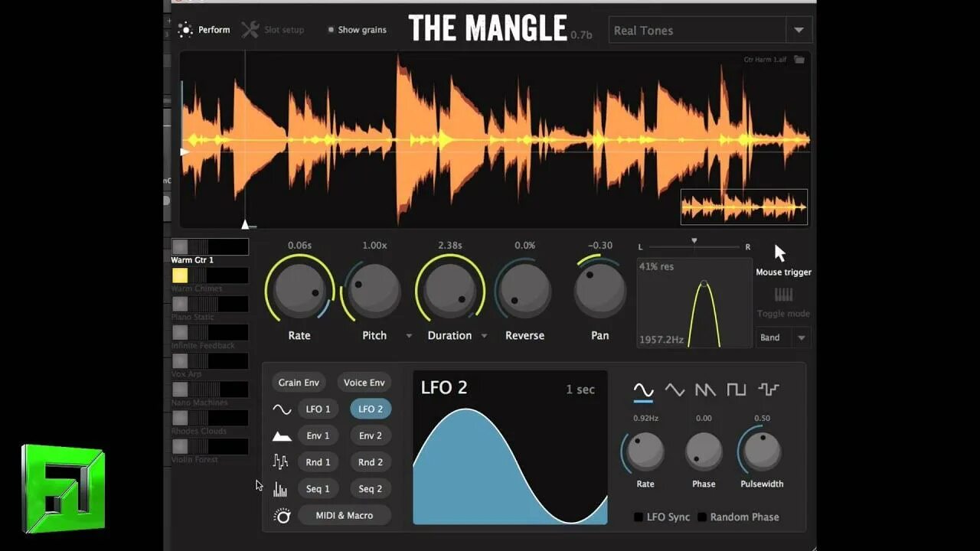The width and height of the screenshot is (980, 551).
Task: Click the Slot setup wrench icon
Action: pos(250,30)
